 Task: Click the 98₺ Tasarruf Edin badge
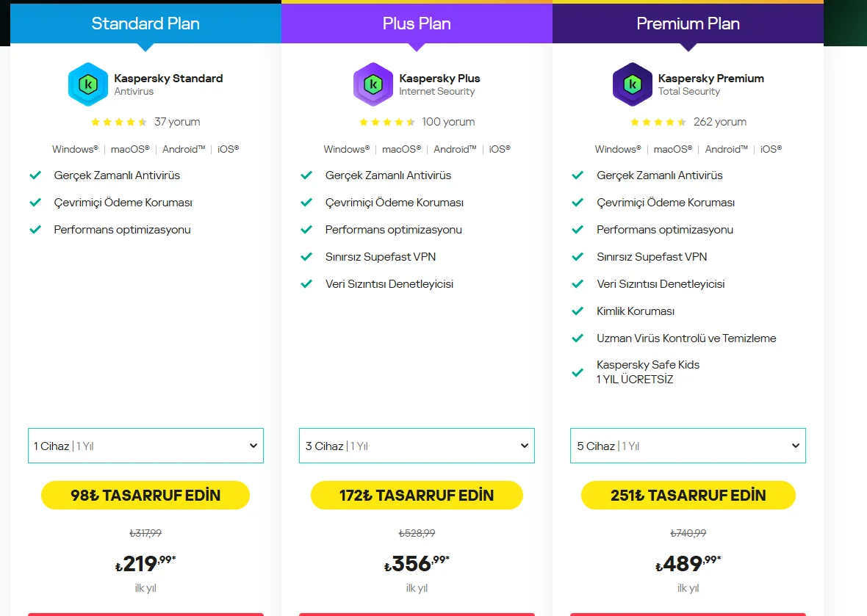[x=145, y=496]
